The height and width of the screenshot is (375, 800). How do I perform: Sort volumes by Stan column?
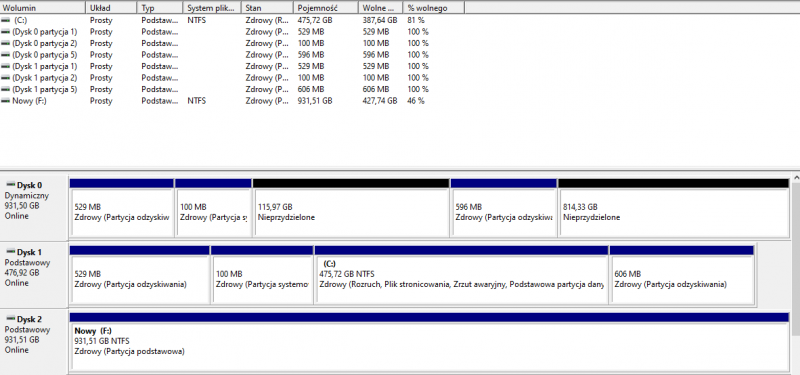pyautogui.click(x=267, y=8)
